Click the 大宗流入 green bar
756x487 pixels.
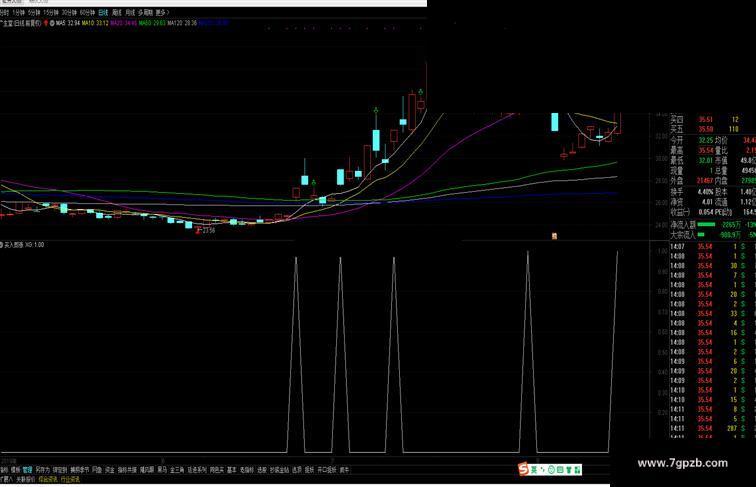(x=701, y=234)
